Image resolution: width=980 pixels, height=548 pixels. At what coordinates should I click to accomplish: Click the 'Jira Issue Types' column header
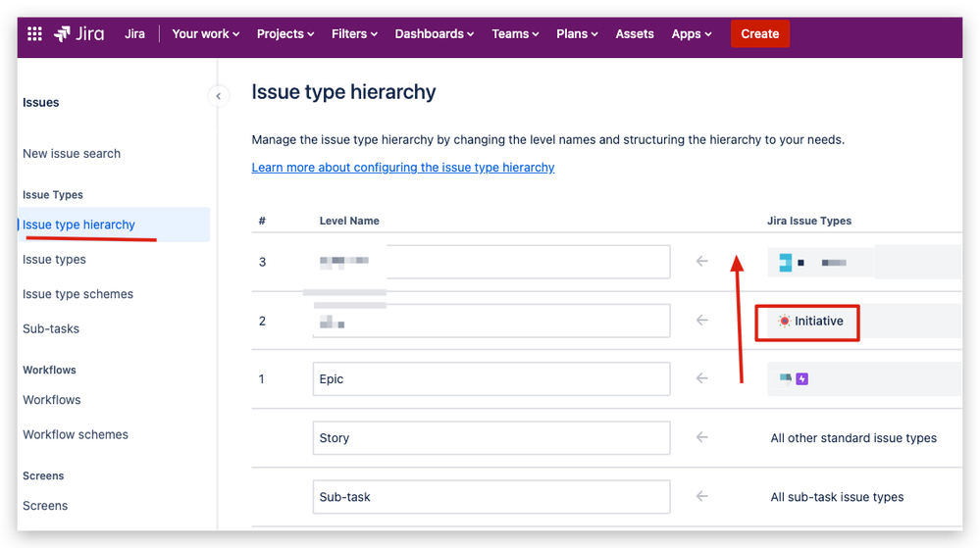(809, 221)
